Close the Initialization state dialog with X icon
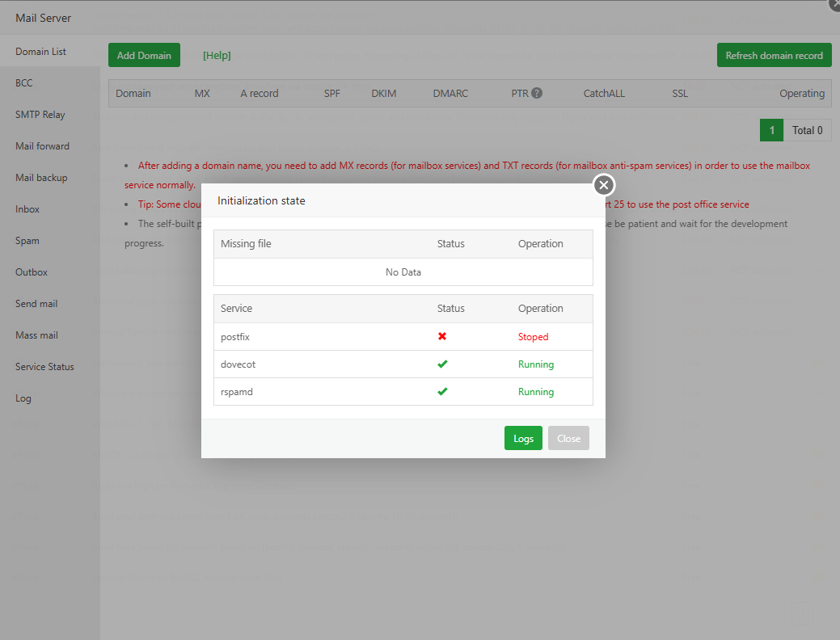Screen dimensions: 840x640 (604, 185)
